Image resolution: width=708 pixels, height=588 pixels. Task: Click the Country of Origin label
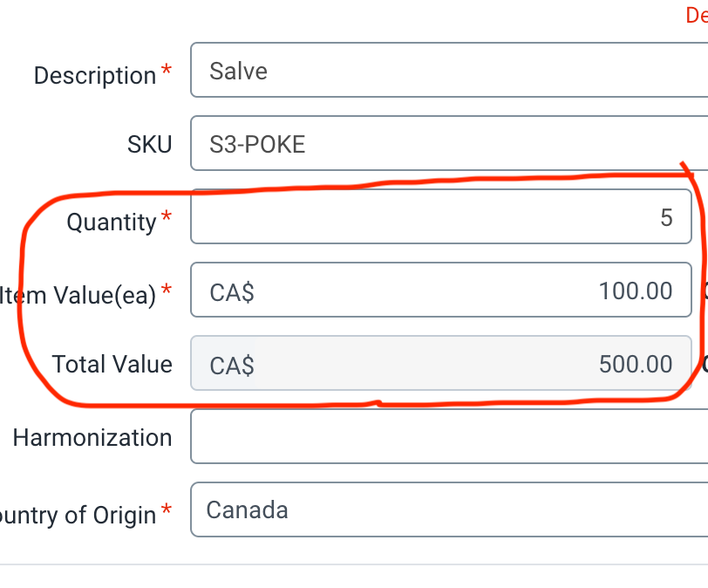pyautogui.click(x=78, y=515)
